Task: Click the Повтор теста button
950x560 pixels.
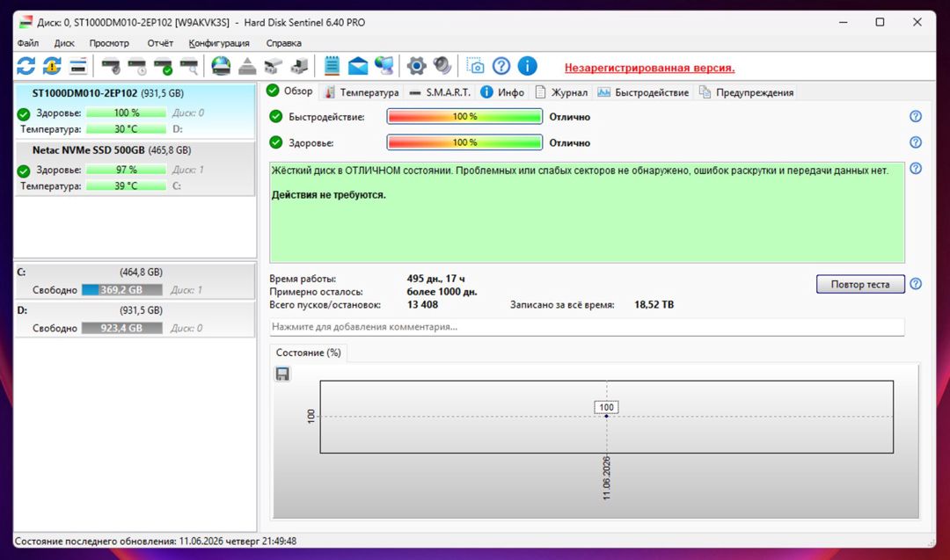Action: click(859, 284)
